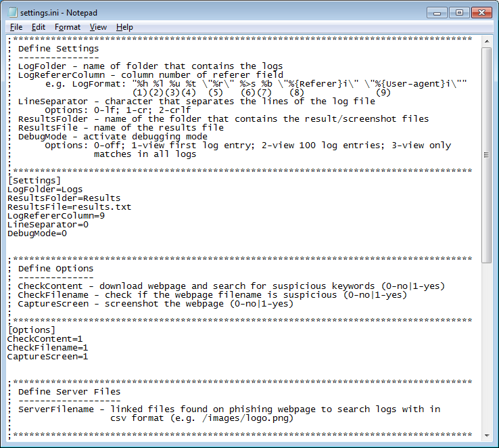Viewport: 499px width, 448px height.
Task: Place cursor on the ResultsFile=results.txt line
Action: tap(69, 207)
